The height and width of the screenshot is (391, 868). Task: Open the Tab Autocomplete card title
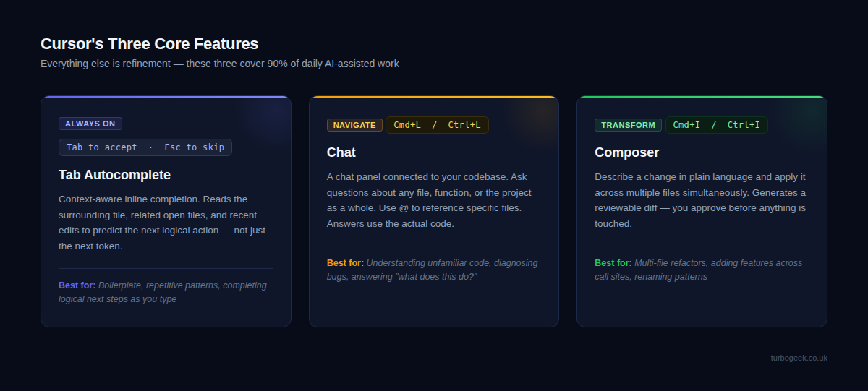pos(114,175)
